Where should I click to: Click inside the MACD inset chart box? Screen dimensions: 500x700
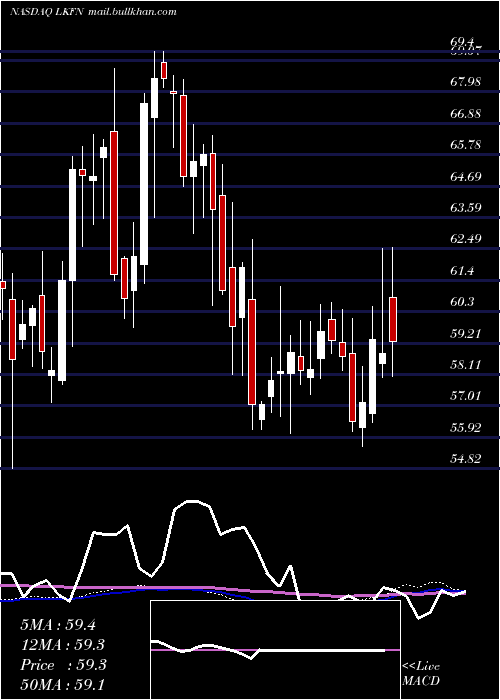275,650
